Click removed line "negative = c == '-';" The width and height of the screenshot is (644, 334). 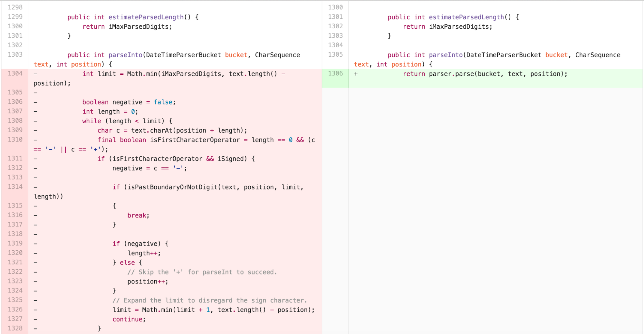(x=149, y=168)
